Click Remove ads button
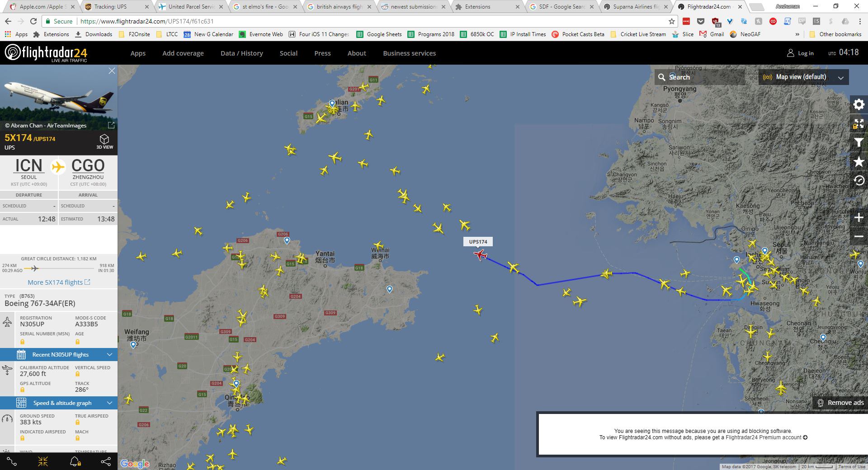The image size is (868, 470). 840,403
